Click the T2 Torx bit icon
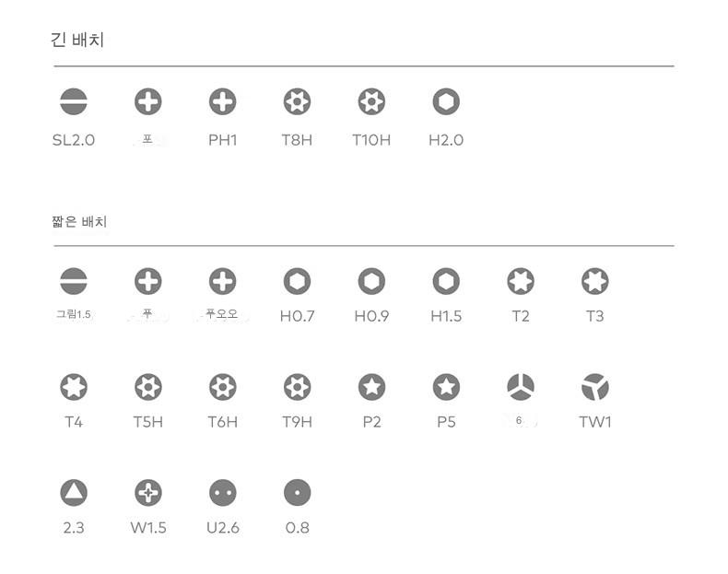 pyautogui.click(x=521, y=281)
